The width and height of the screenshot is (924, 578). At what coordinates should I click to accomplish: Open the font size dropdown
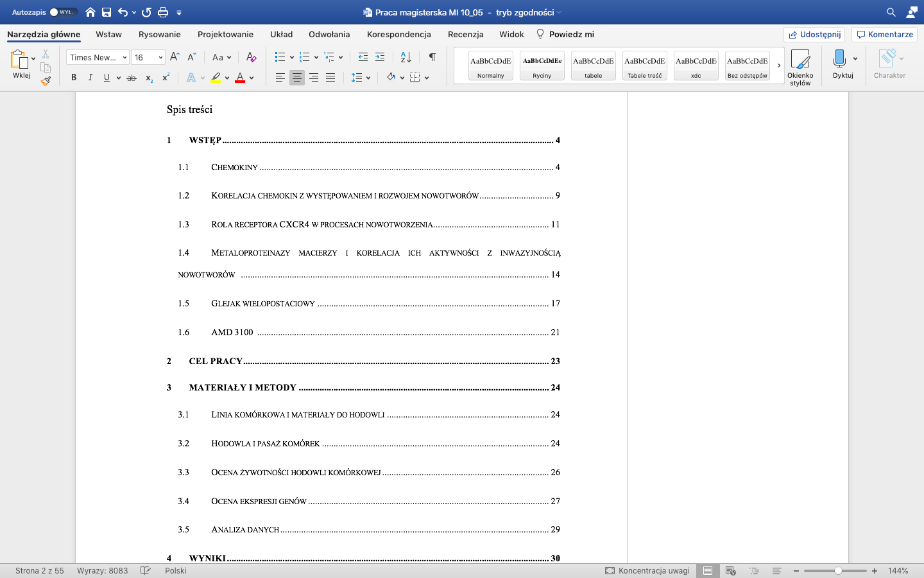pyautogui.click(x=160, y=58)
